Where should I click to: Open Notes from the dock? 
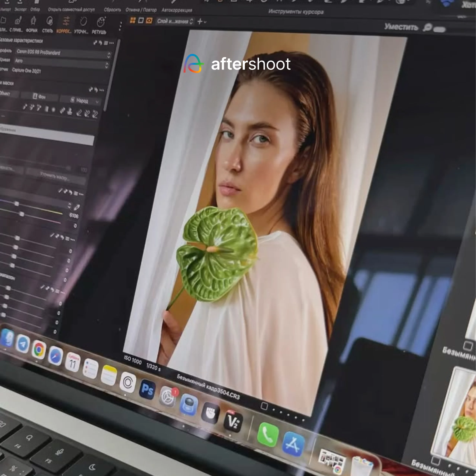pyautogui.click(x=109, y=375)
